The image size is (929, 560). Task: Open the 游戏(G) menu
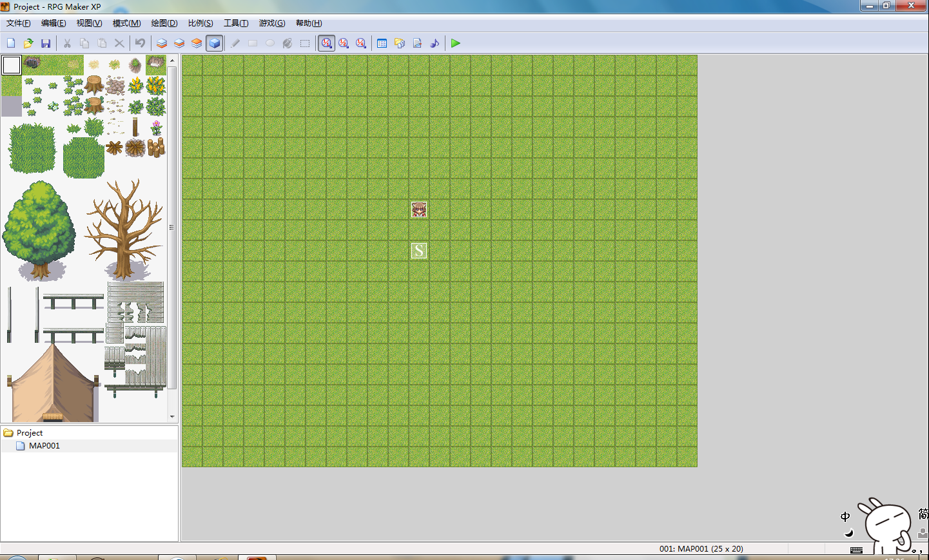point(272,23)
